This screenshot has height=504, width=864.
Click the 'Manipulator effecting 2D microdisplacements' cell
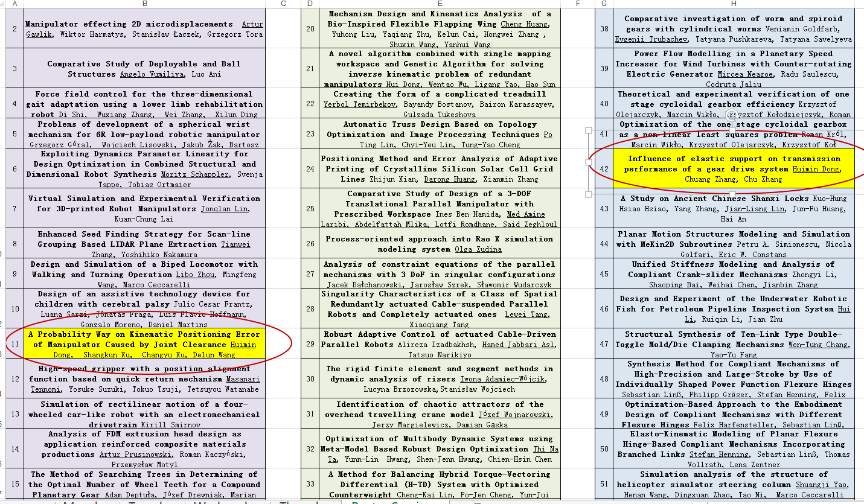click(x=144, y=28)
